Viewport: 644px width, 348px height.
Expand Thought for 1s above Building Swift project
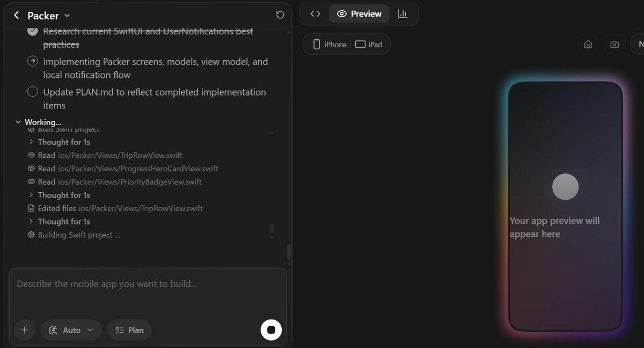[60, 221]
